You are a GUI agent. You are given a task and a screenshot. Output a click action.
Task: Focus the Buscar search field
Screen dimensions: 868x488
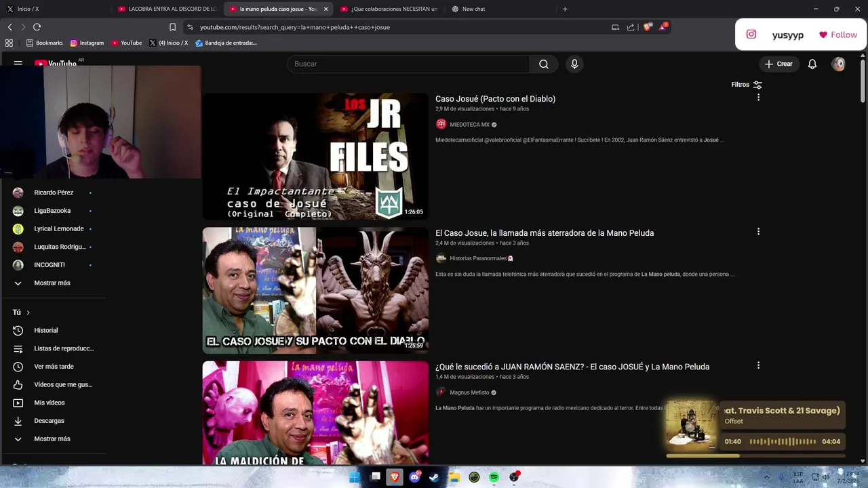click(408, 64)
